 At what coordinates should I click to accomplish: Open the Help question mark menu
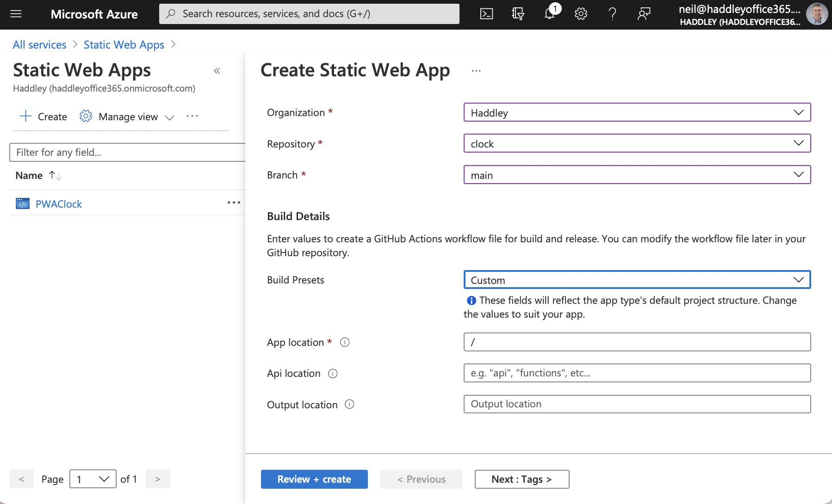(x=612, y=14)
